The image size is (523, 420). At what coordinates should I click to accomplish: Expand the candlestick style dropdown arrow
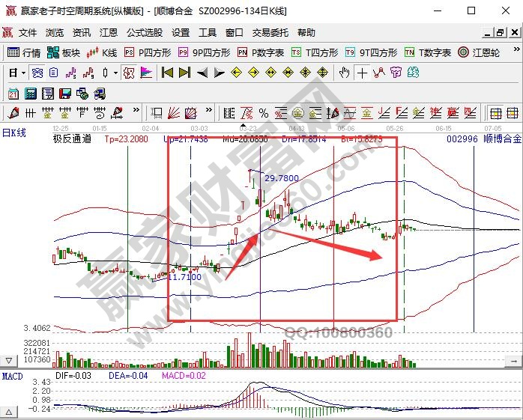115,73
